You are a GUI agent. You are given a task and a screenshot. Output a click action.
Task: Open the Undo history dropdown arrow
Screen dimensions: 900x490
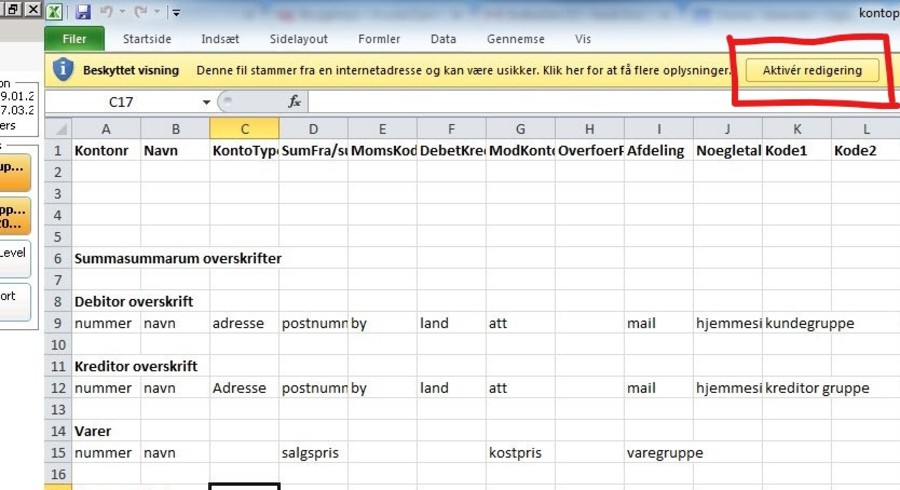click(122, 11)
